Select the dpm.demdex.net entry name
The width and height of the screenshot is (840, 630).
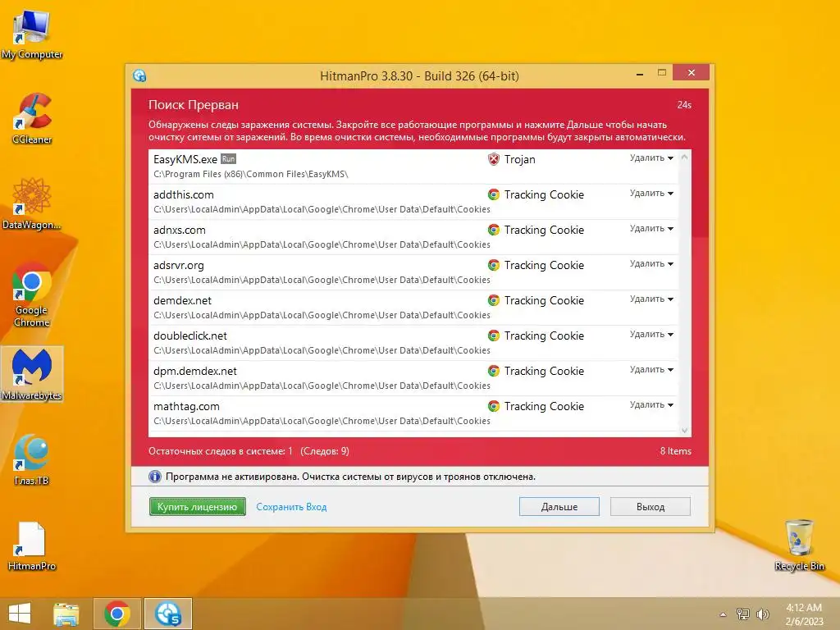click(195, 372)
